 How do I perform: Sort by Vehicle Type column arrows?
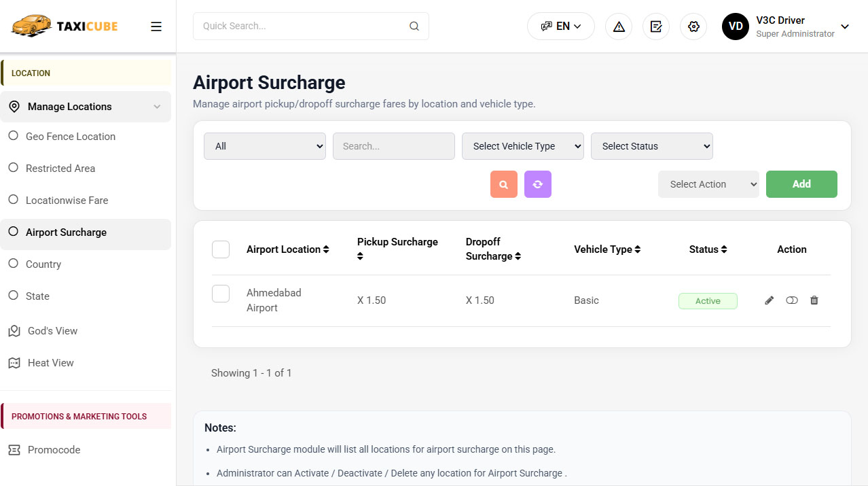pyautogui.click(x=638, y=249)
